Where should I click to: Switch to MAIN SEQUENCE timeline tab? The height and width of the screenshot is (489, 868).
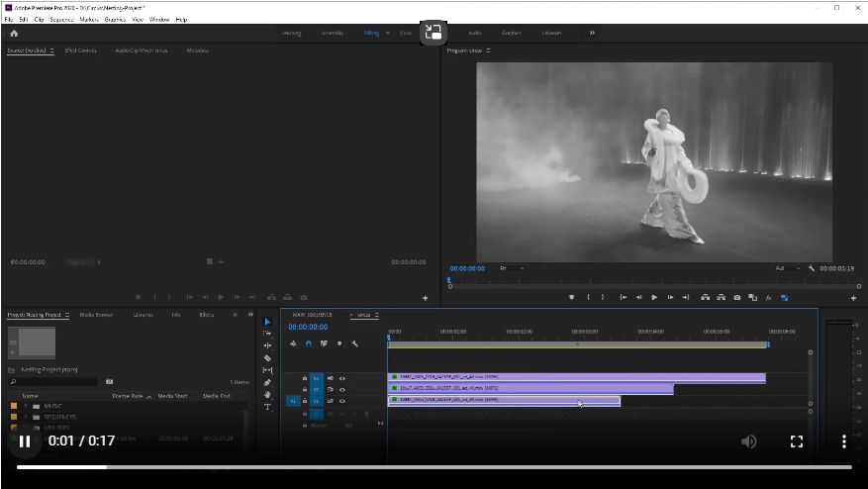click(x=312, y=315)
